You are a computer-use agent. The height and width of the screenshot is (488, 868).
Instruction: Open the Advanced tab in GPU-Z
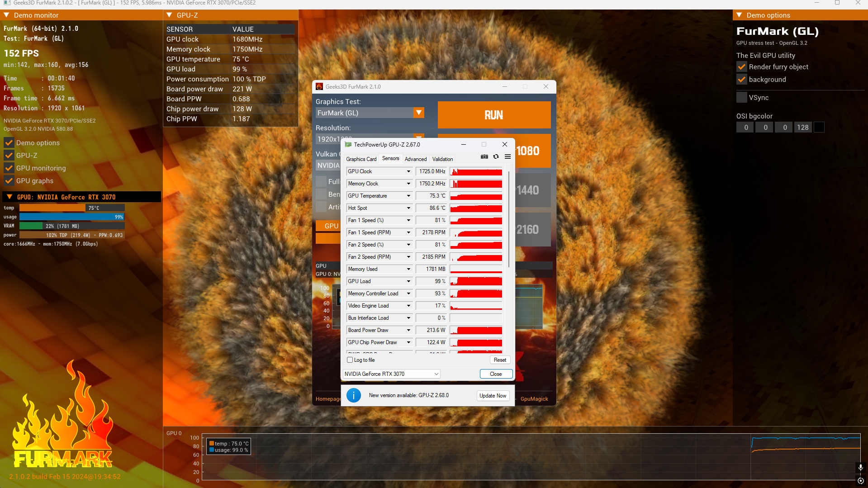coord(416,159)
